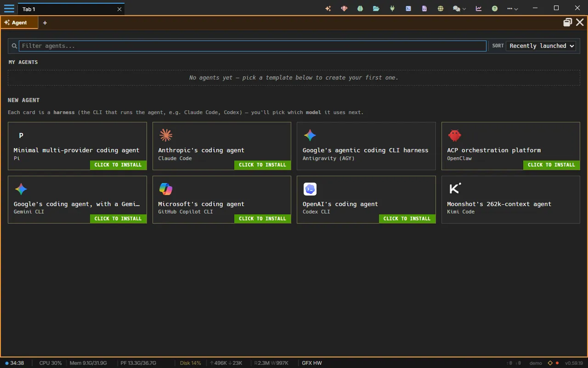Click the demo label in status bar

point(536,363)
